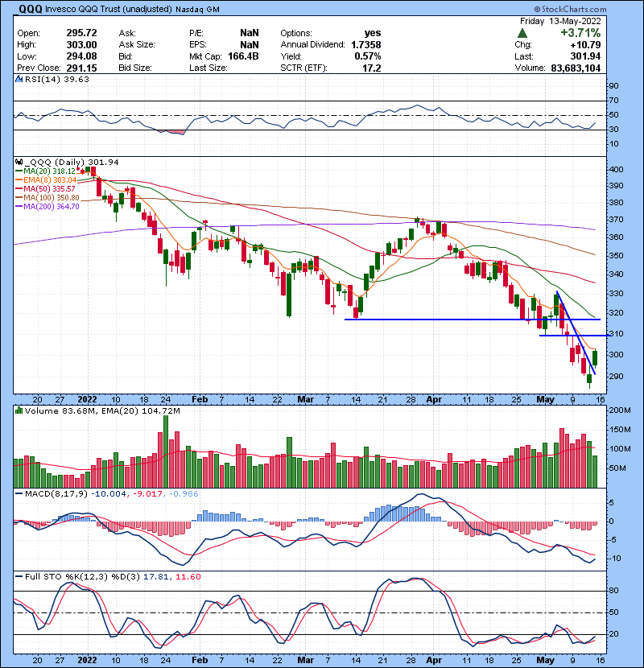This screenshot has width=644, height=668.
Task: Click the Low value 294.08
Action: (x=81, y=56)
